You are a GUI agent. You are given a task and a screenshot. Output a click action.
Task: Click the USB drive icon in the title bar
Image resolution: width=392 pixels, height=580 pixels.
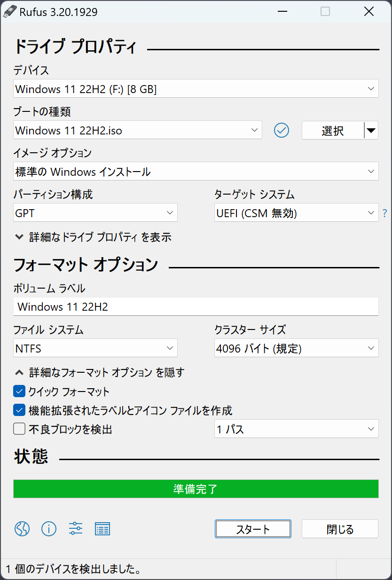point(10,11)
